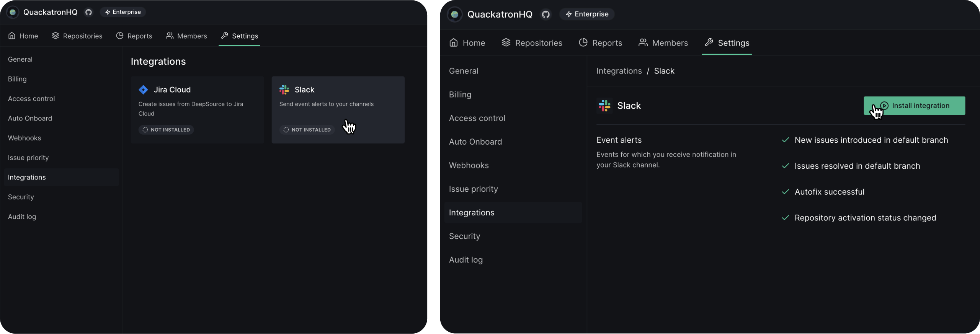The image size is (980, 334).
Task: Click the Home house icon in left panel
Action: point(12,36)
